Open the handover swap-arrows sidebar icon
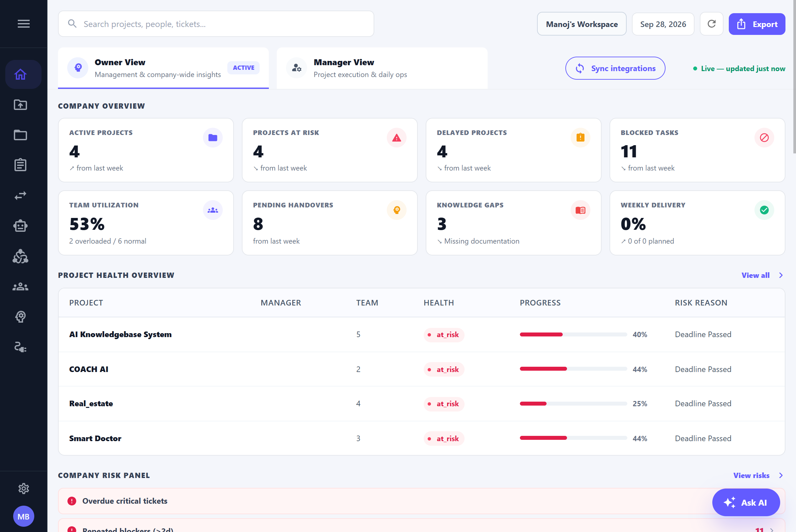796x532 pixels. tap(20, 196)
